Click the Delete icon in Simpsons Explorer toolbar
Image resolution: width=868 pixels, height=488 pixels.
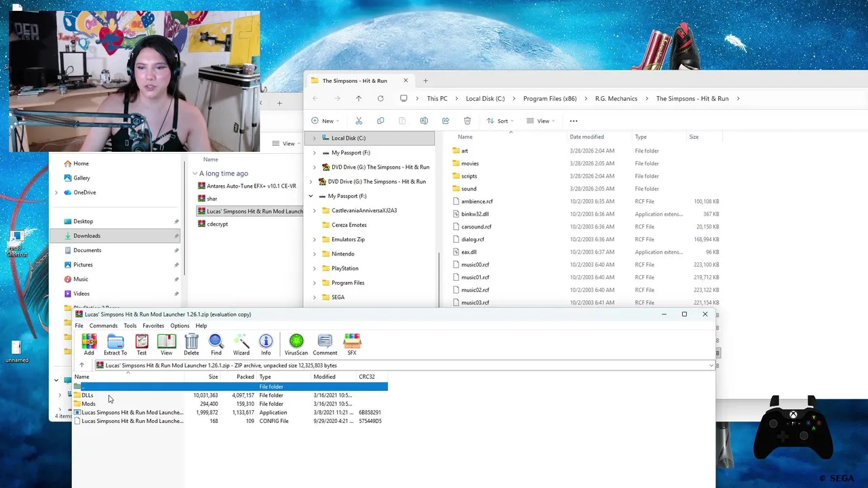click(467, 121)
